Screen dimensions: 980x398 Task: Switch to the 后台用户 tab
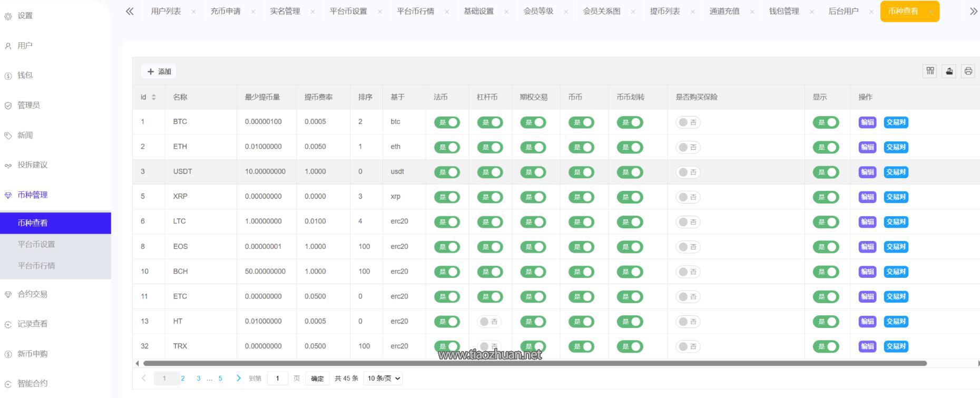(x=844, y=11)
